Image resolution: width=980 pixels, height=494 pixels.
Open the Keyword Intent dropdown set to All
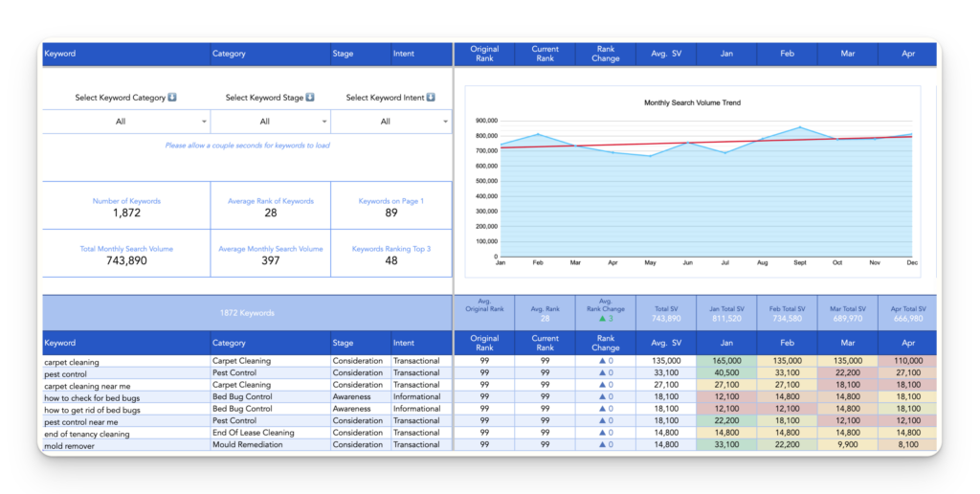point(391,122)
